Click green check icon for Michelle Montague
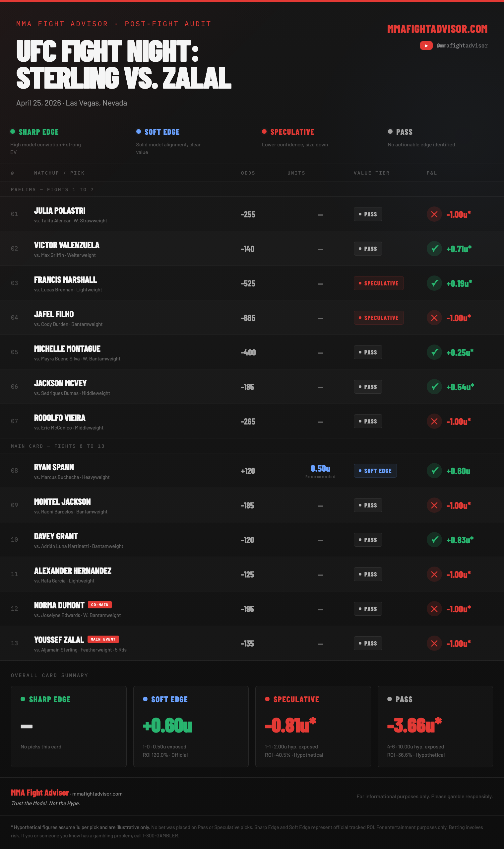Viewport: 504px width, 849px height. tap(434, 352)
